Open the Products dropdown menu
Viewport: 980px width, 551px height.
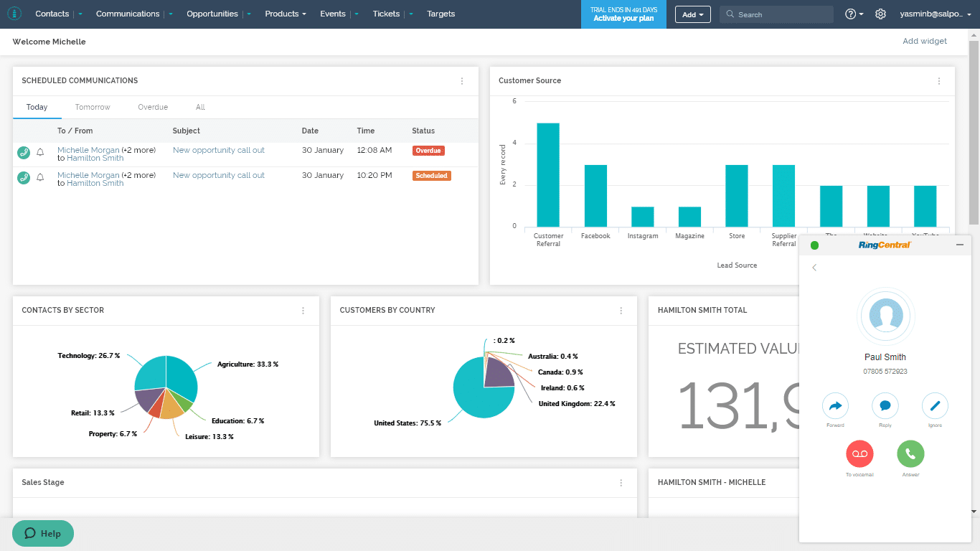(285, 14)
